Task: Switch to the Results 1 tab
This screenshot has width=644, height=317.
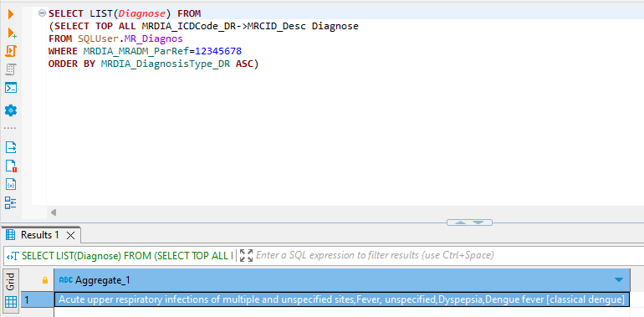Action: click(x=39, y=235)
